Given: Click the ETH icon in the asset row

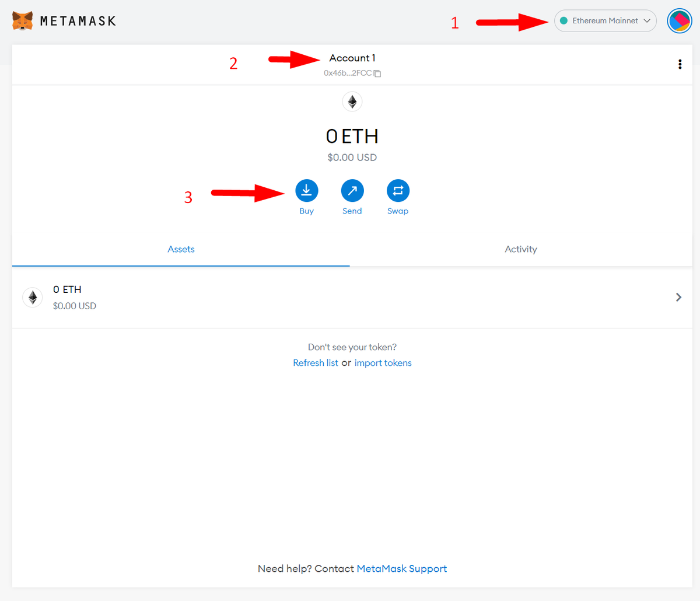Looking at the screenshot, I should coord(33,298).
